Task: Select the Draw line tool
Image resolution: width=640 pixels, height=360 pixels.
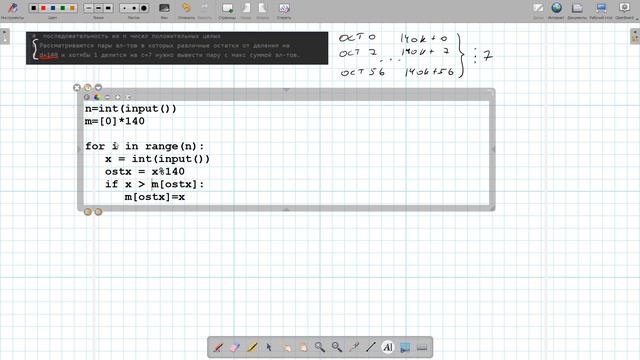Action: tap(371, 347)
